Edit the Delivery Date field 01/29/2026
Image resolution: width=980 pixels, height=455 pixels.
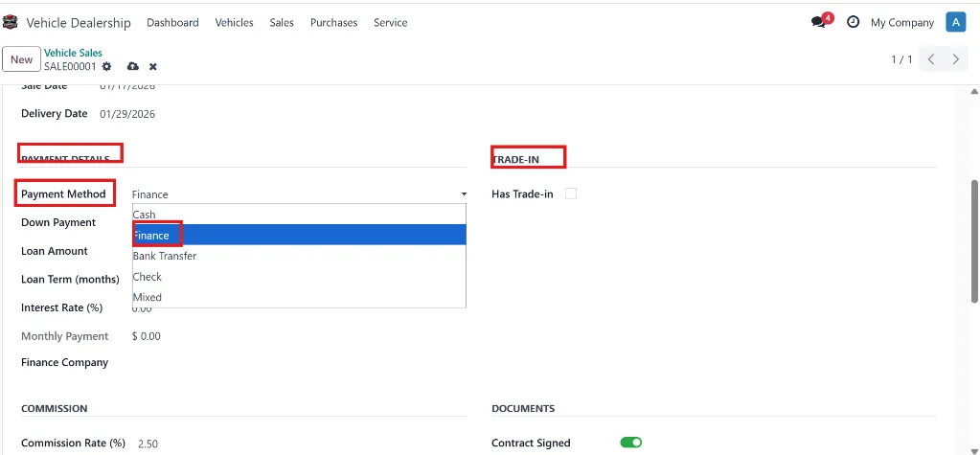(127, 114)
